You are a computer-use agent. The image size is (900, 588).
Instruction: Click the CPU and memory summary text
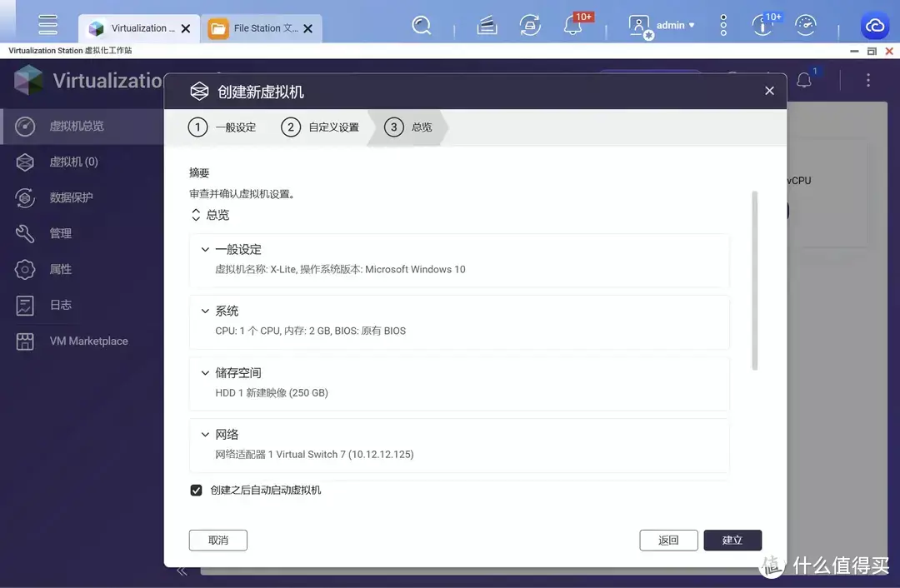(x=311, y=331)
